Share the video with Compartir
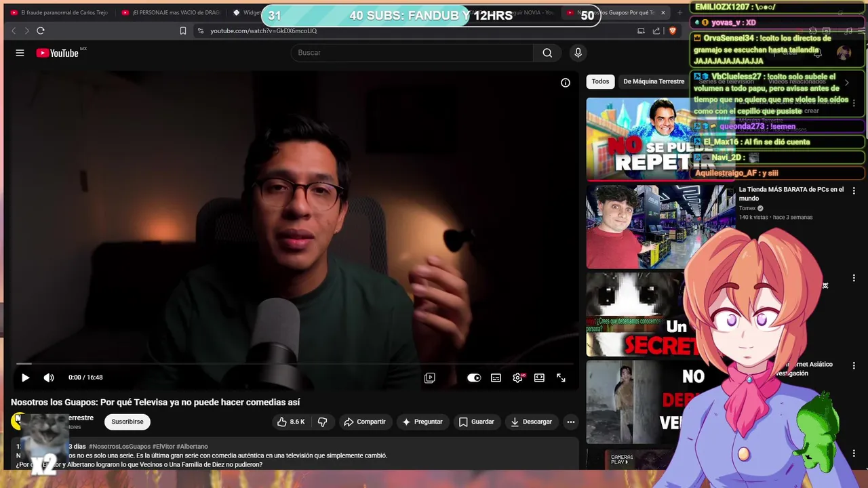This screenshot has width=868, height=488. pyautogui.click(x=365, y=422)
